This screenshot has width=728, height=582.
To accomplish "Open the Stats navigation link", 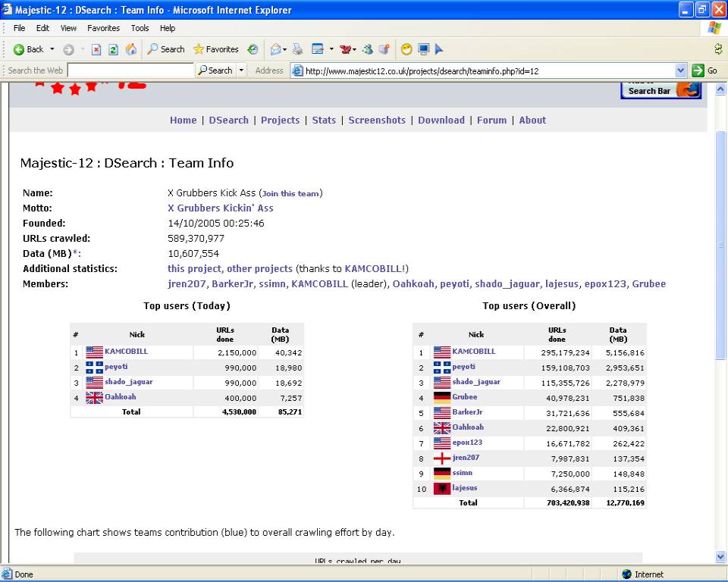I will point(324,120).
